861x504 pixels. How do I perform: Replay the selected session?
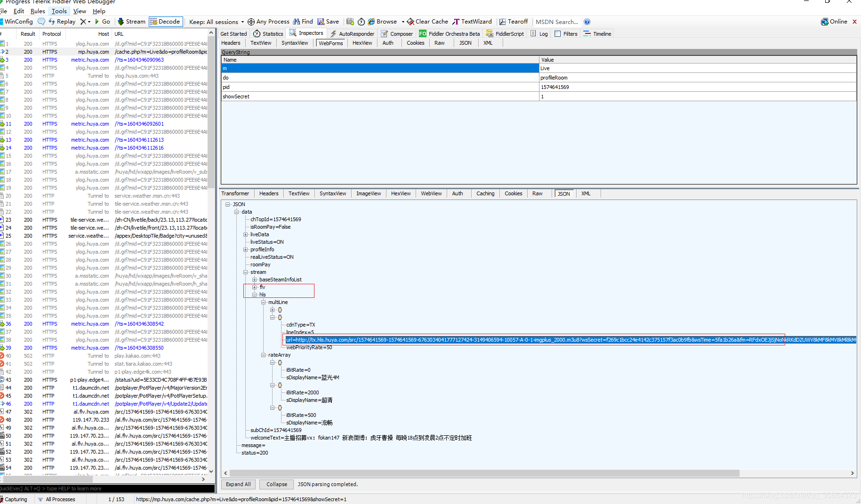tap(62, 22)
